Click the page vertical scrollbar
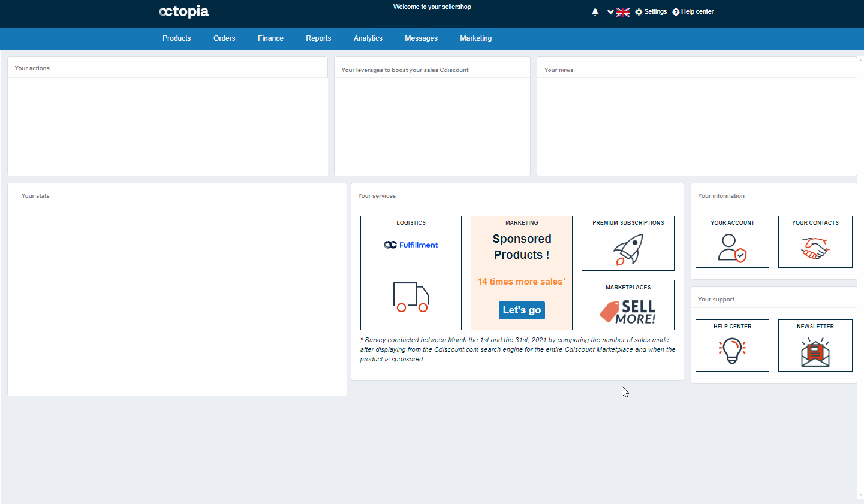 [861, 277]
